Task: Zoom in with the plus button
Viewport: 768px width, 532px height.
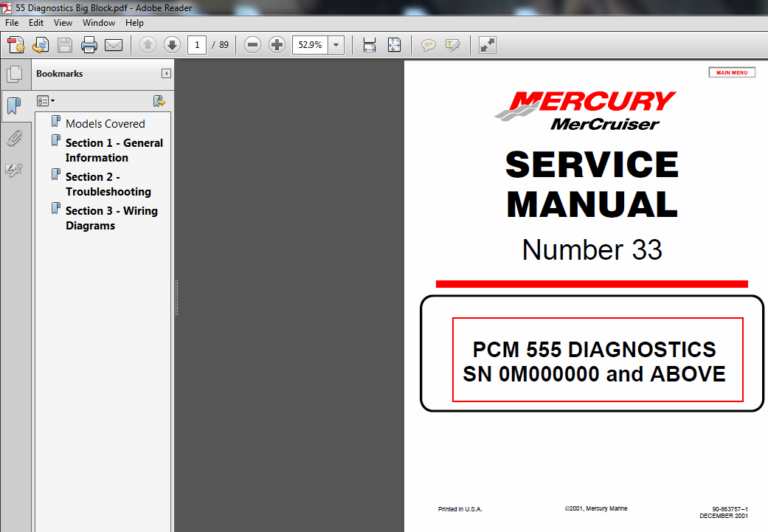Action: click(277, 45)
